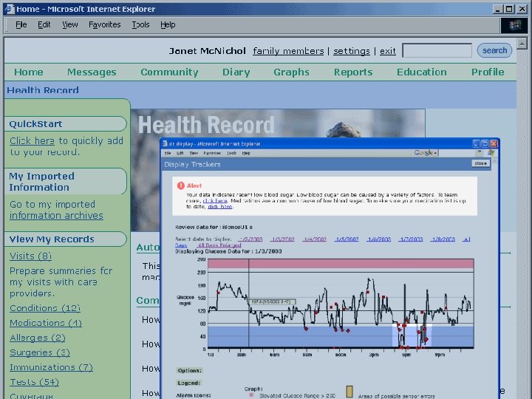Open the imported information archives link
Image resolution: width=532 pixels, height=399 pixels.
coord(56,216)
